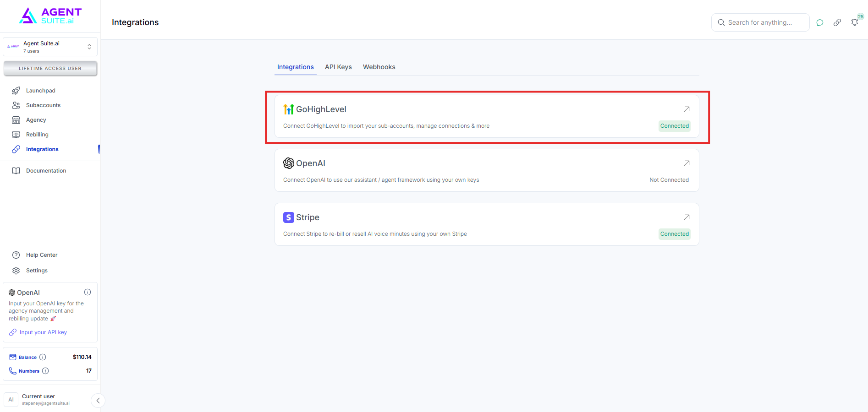Click the Stripe logo icon

tap(289, 217)
